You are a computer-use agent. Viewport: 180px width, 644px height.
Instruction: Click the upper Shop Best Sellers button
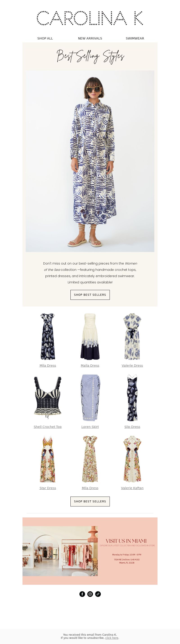90,295
